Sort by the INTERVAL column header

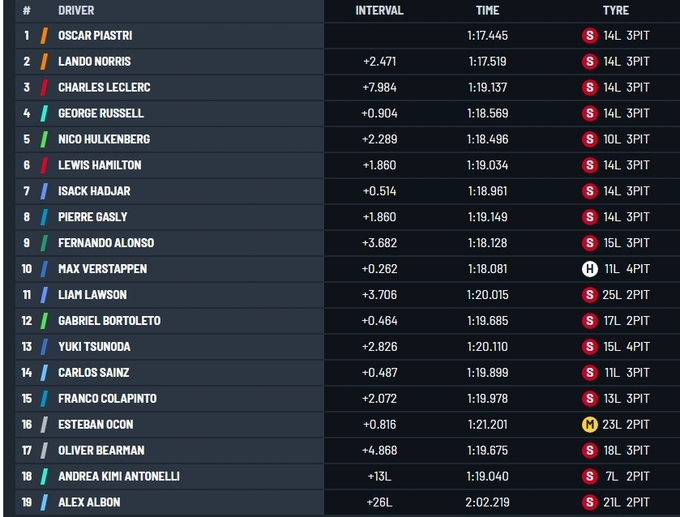[379, 10]
